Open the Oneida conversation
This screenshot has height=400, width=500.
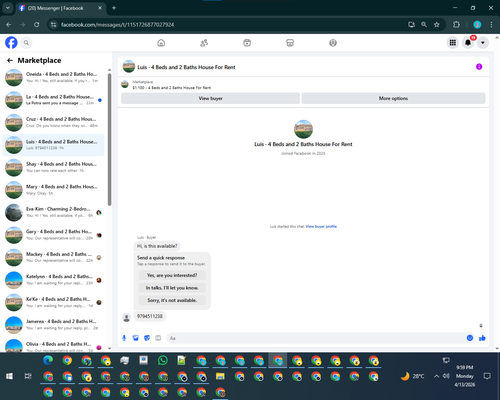[x=53, y=77]
